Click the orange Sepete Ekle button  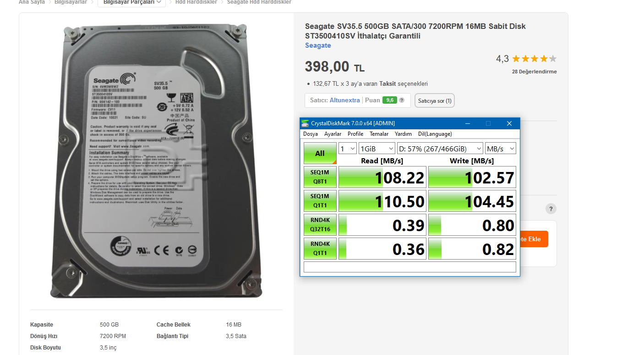(534, 239)
